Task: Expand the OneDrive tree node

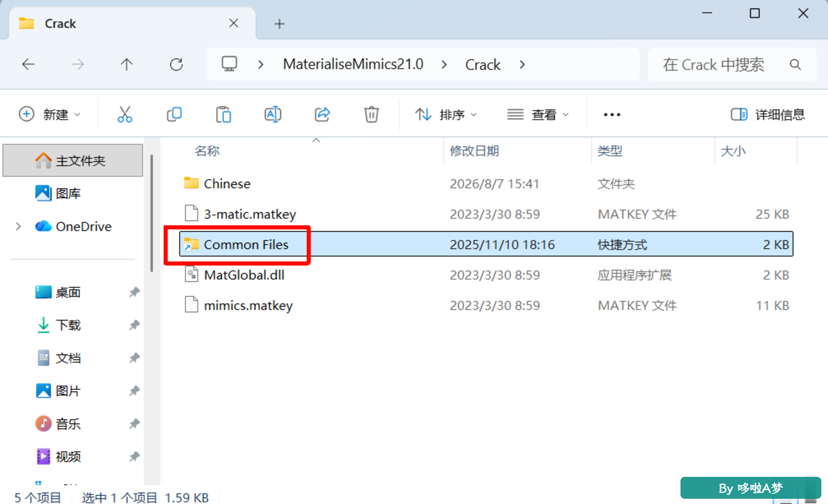Action: (x=19, y=227)
